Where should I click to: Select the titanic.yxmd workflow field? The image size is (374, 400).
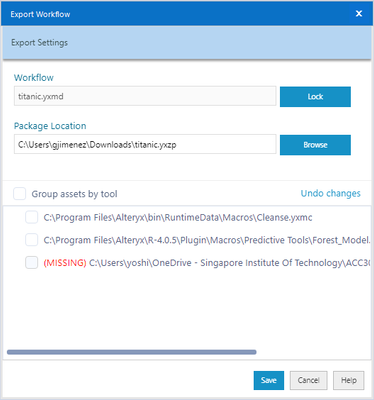tap(145, 96)
